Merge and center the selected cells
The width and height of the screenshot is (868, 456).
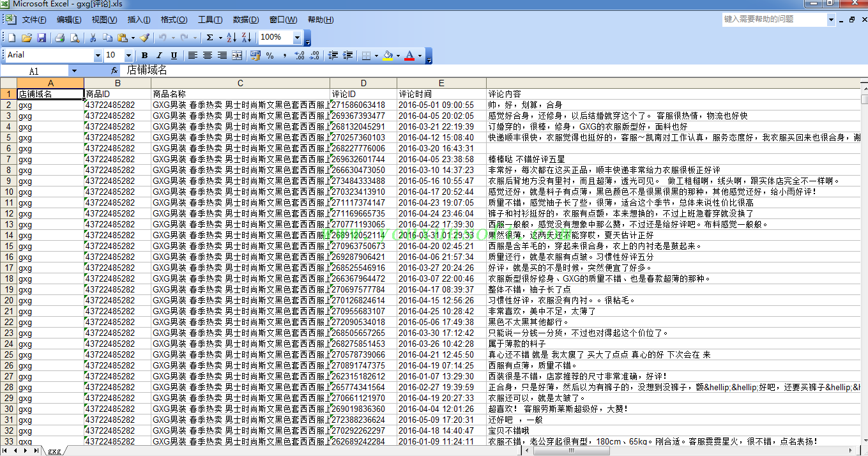(237, 56)
